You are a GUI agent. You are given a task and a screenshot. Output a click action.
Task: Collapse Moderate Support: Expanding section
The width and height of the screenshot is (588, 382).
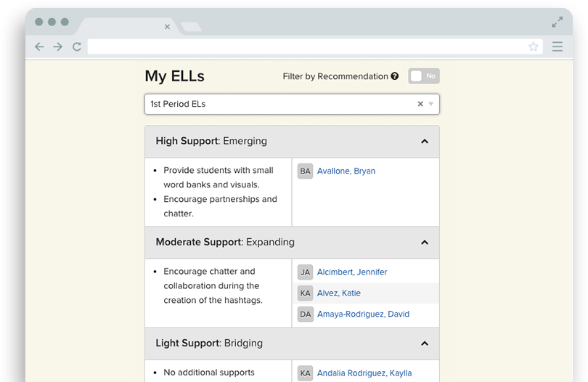pyautogui.click(x=425, y=243)
